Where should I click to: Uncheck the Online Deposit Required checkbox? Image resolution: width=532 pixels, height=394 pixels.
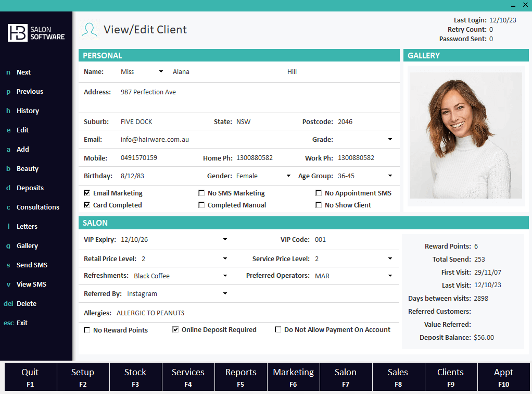pos(175,330)
